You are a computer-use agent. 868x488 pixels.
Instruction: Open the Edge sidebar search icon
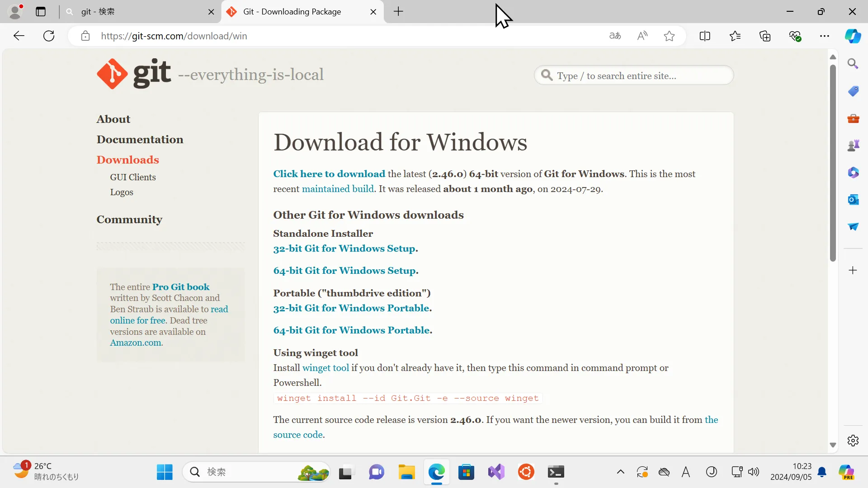point(853,64)
